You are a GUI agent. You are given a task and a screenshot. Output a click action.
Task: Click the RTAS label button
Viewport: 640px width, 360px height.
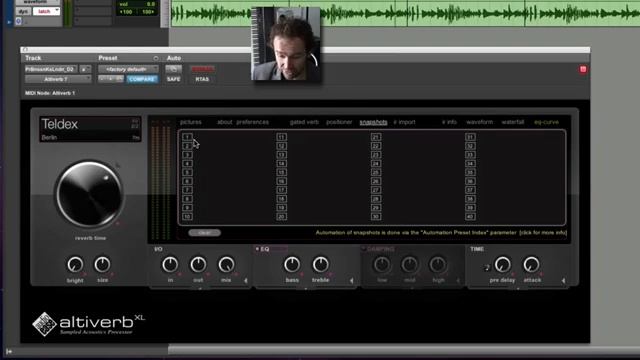click(202, 79)
